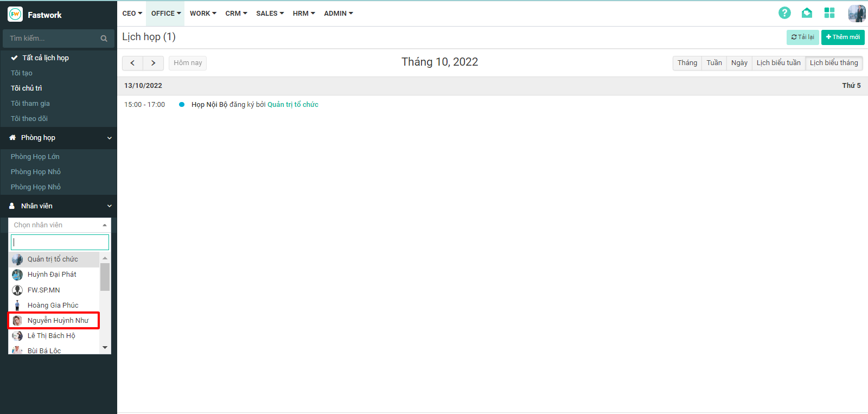Click the Fastwork logo icon
Screen dimensions: 868x414
(x=15, y=15)
